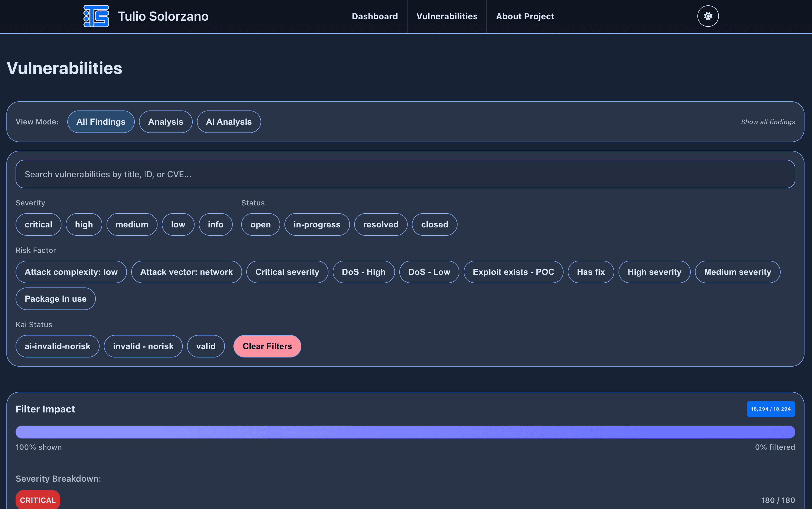This screenshot has width=812, height=509.
Task: Toggle the ai-invalid-norisk Kai status filter
Action: pyautogui.click(x=57, y=346)
